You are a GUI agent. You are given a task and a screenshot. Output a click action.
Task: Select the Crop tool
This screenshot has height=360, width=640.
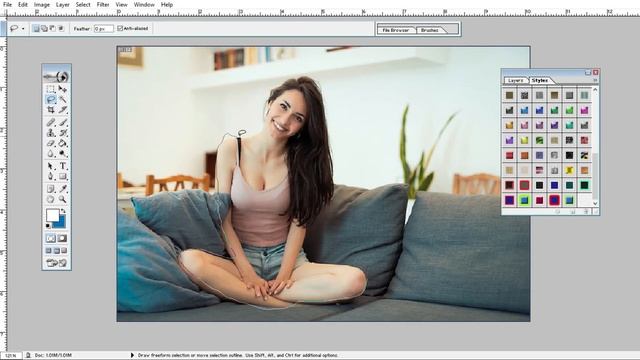tap(51, 110)
